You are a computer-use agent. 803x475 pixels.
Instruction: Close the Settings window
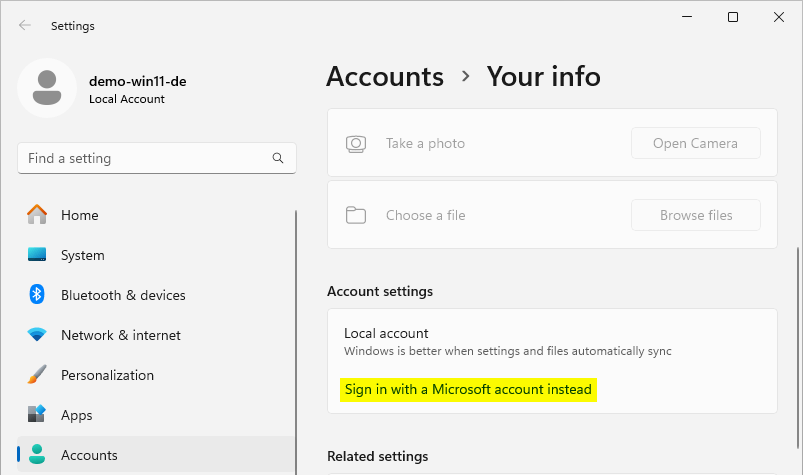(x=778, y=17)
